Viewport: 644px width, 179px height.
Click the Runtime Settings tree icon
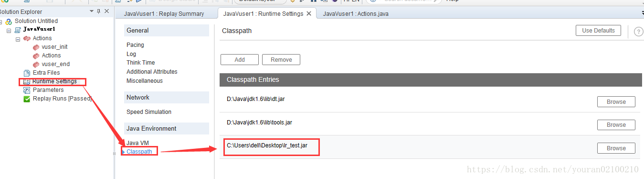point(27,81)
